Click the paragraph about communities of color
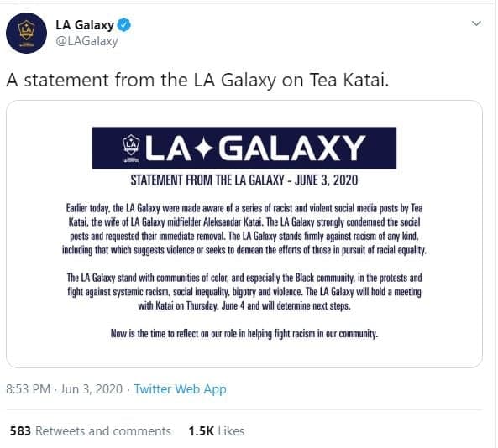Screen dimensions: 498x448 [x=244, y=292]
